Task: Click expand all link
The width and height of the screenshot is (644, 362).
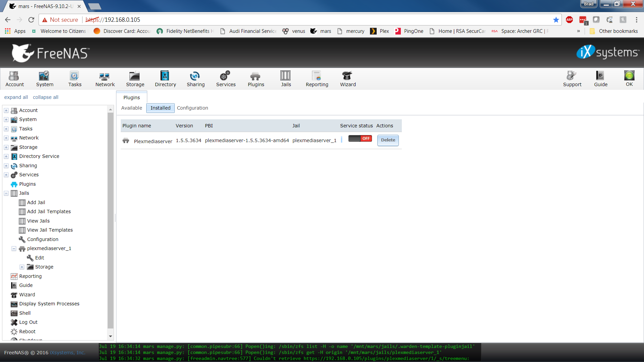Action: pyautogui.click(x=16, y=97)
